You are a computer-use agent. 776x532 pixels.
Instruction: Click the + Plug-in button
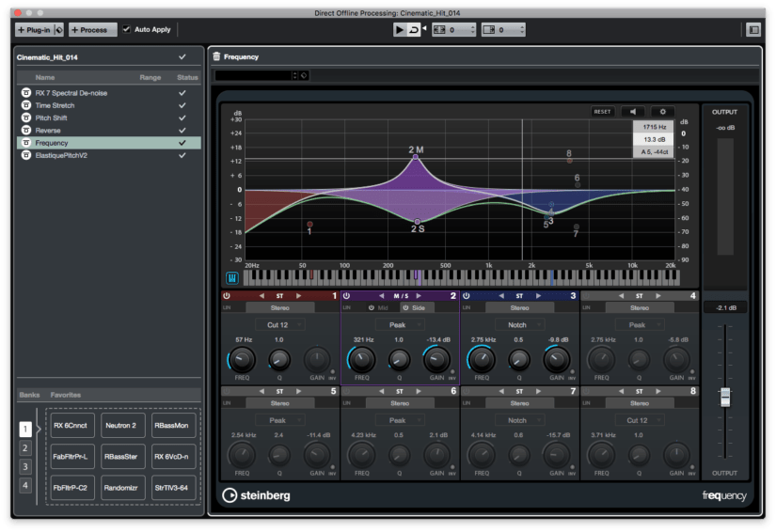click(x=35, y=30)
